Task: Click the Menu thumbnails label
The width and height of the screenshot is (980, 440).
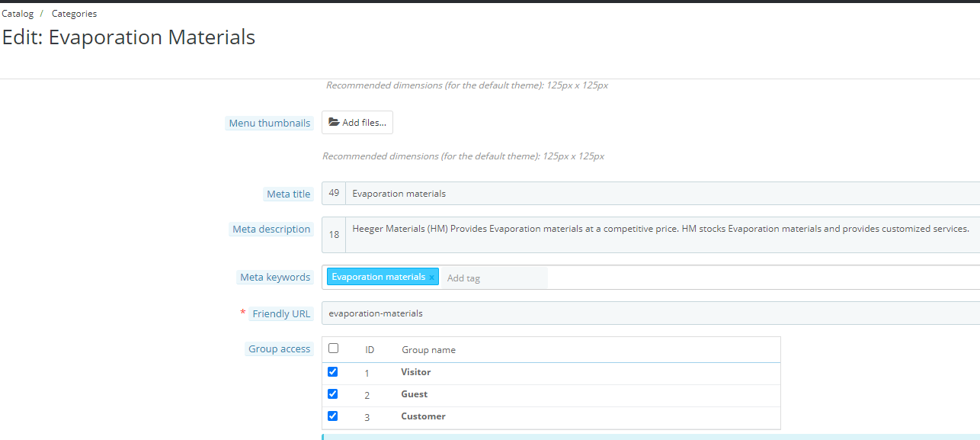Action: click(x=270, y=124)
